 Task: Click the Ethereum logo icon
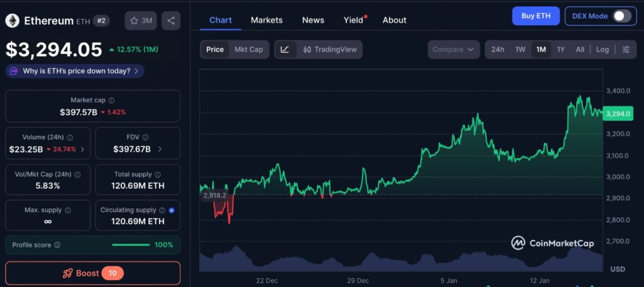point(13,21)
